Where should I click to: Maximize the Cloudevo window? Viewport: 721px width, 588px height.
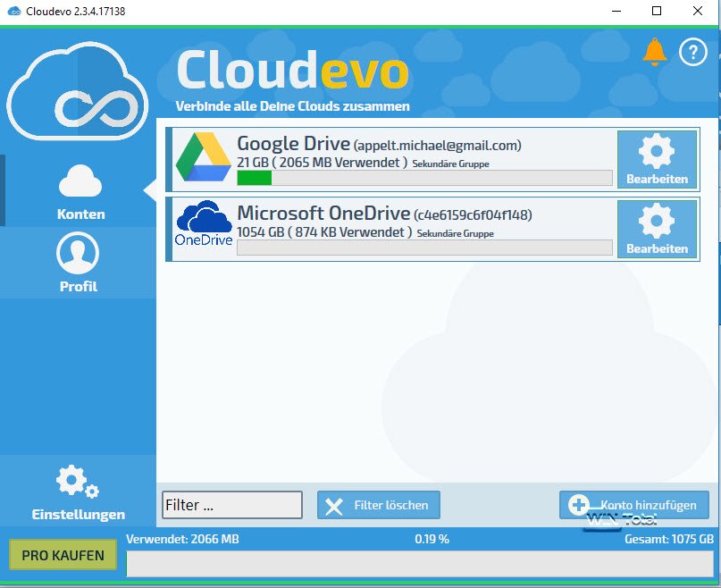tap(657, 11)
